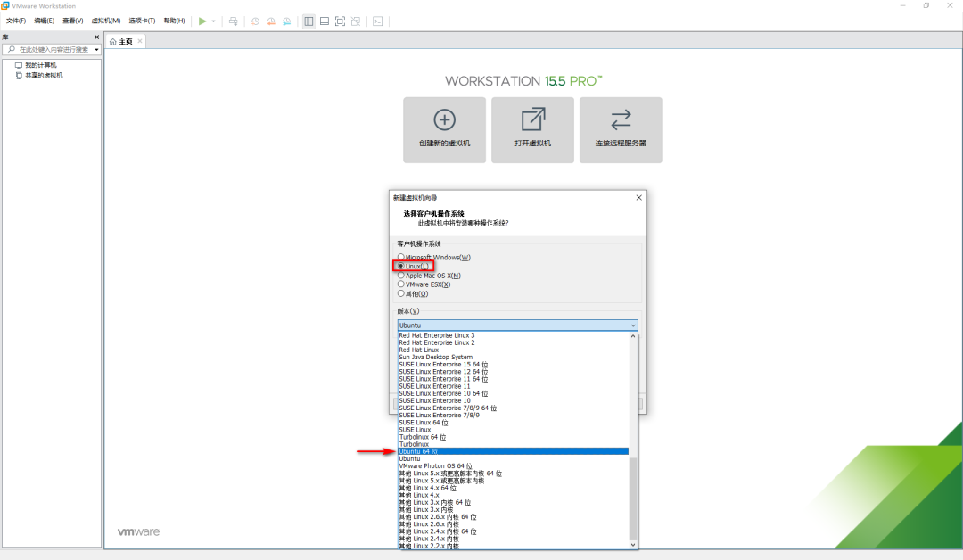
Task: Click the Send Ctrl+Alt+Del toolbar icon
Action: [x=234, y=21]
